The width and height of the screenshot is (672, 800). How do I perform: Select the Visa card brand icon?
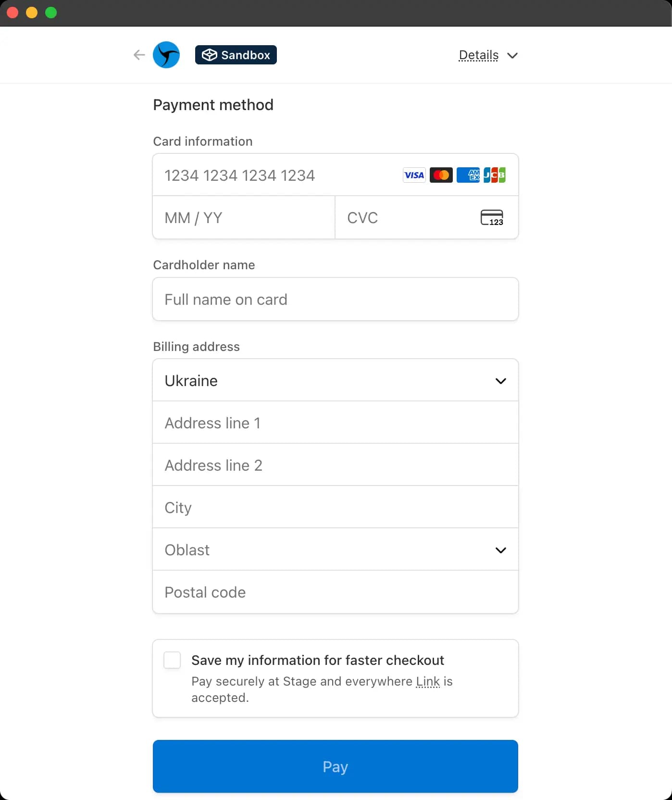coord(414,175)
